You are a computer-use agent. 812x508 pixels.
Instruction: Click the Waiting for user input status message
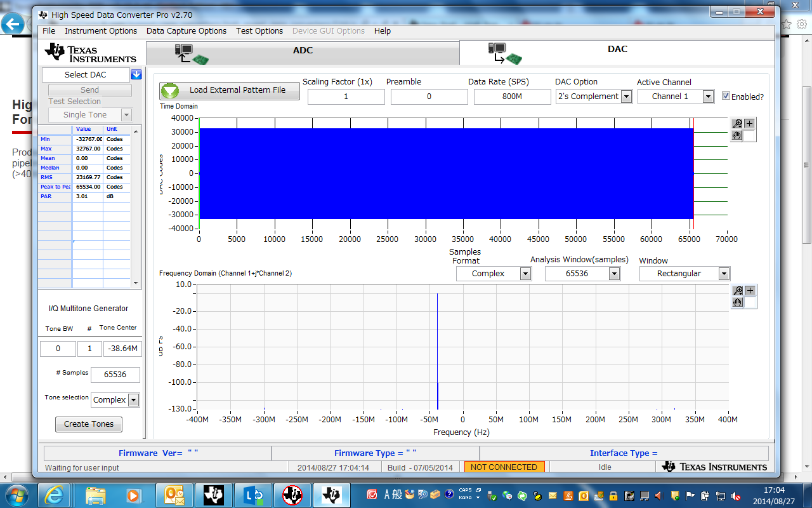[x=82, y=468]
